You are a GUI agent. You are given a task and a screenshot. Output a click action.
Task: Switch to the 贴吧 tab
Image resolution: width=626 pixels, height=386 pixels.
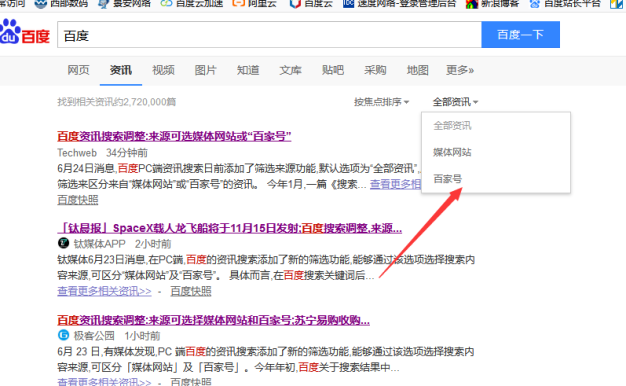(x=333, y=70)
